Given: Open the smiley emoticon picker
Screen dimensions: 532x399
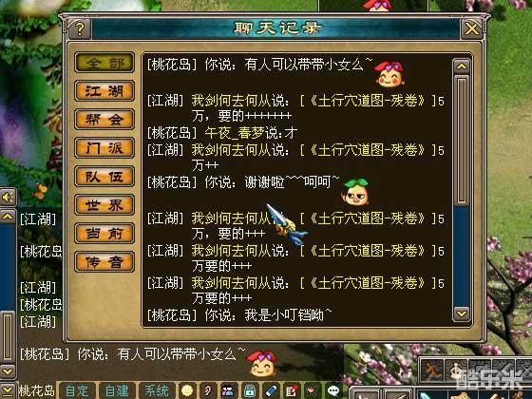Looking at the screenshot, I should (x=187, y=390).
